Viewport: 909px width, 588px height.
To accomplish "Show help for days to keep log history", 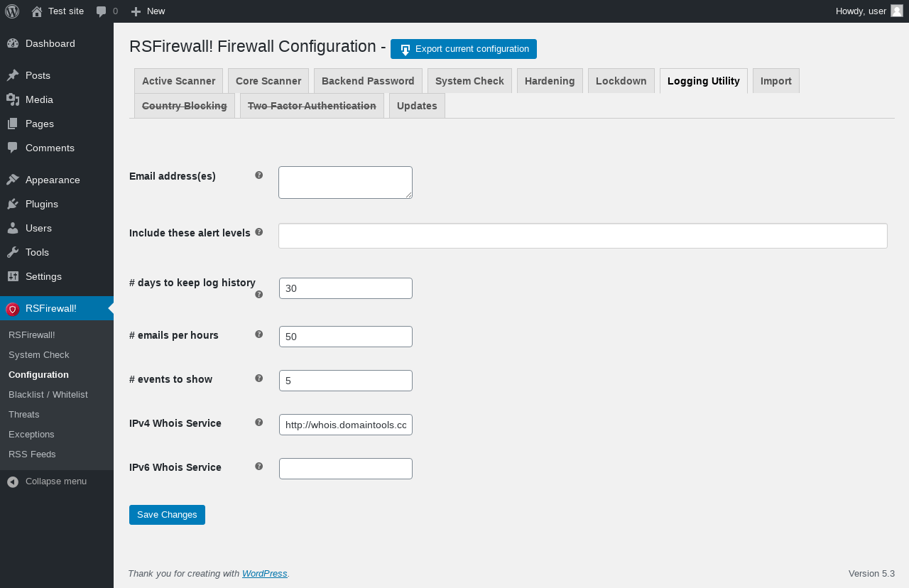I will pyautogui.click(x=259, y=294).
